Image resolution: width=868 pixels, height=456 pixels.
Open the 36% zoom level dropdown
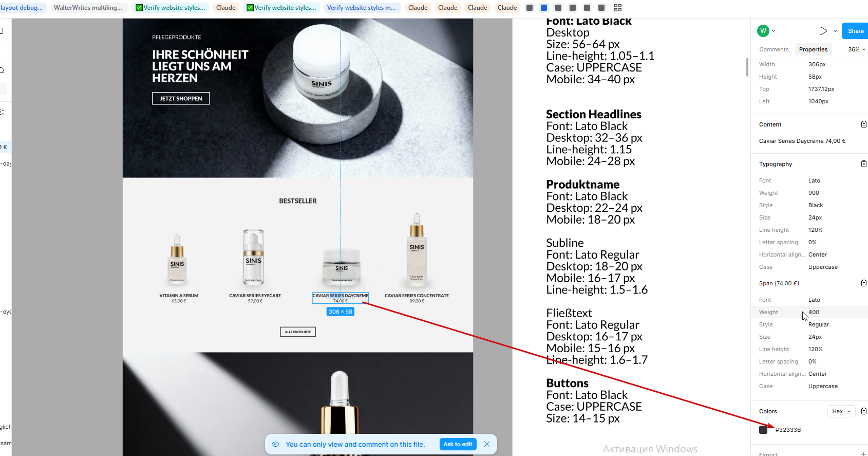856,49
